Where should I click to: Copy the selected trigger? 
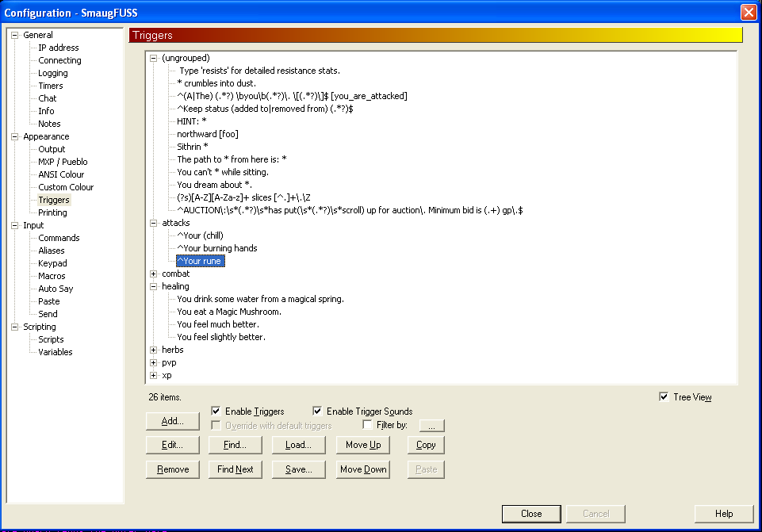tap(426, 445)
